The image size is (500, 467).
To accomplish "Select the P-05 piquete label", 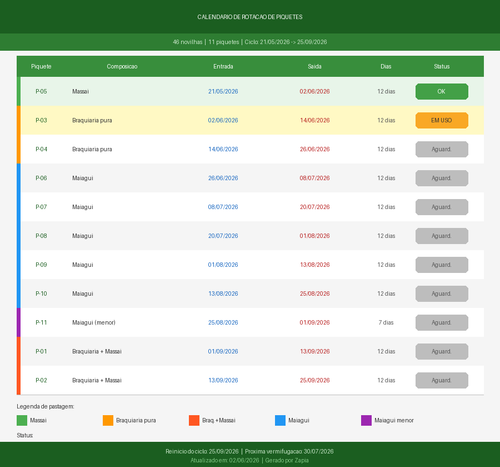I will [41, 91].
